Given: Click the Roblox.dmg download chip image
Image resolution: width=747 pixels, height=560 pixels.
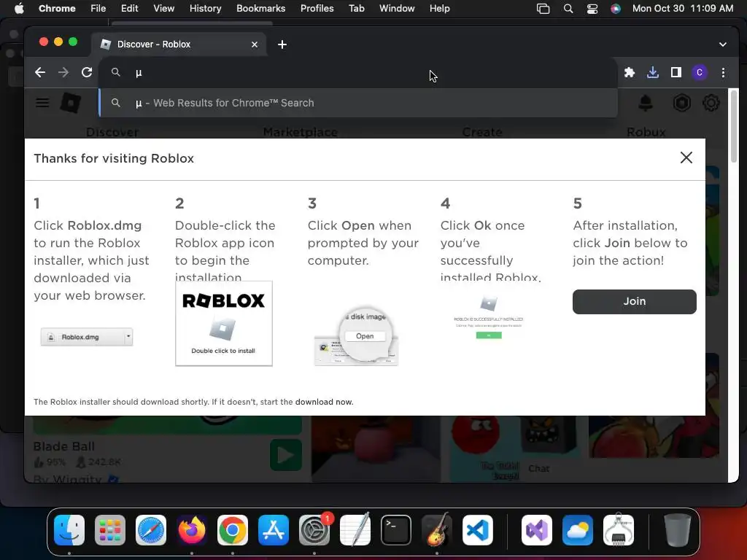Looking at the screenshot, I should point(87,337).
